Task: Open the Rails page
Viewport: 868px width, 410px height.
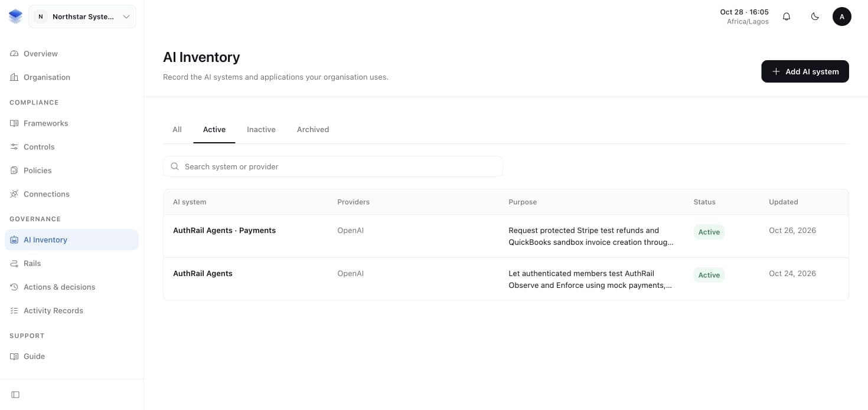Action: [71, 264]
